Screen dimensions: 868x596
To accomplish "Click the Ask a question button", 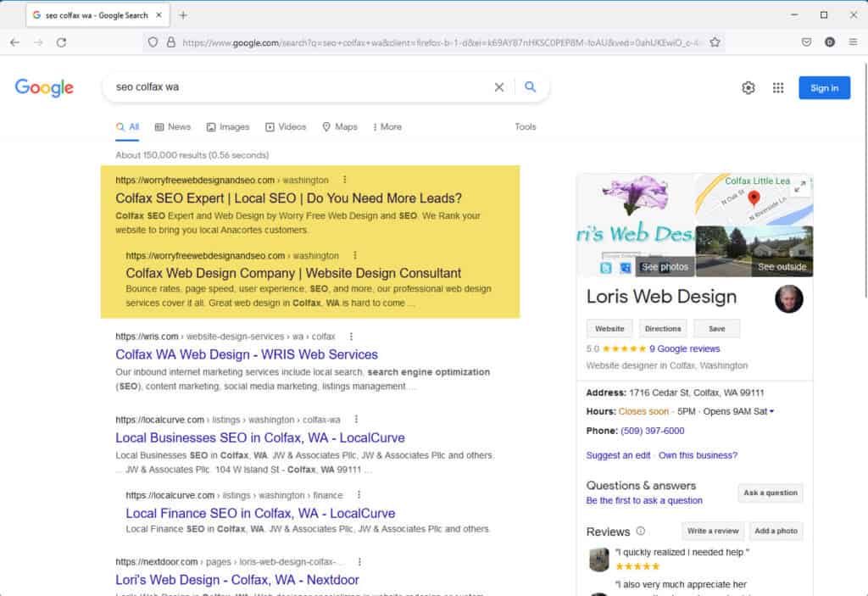I will click(771, 493).
